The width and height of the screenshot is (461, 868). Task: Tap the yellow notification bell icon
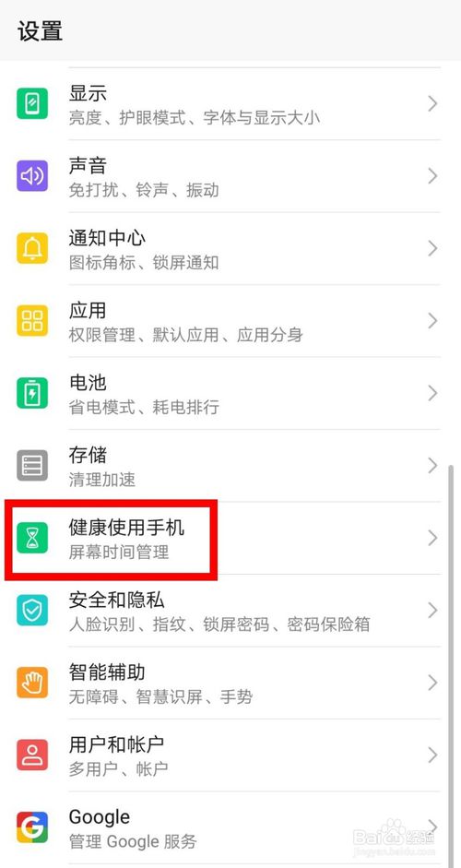[32, 248]
